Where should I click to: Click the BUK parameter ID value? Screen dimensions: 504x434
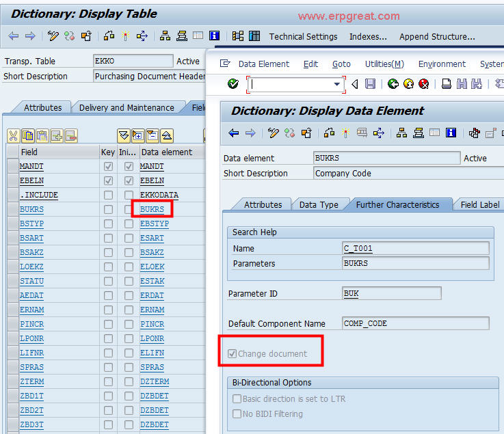click(351, 294)
